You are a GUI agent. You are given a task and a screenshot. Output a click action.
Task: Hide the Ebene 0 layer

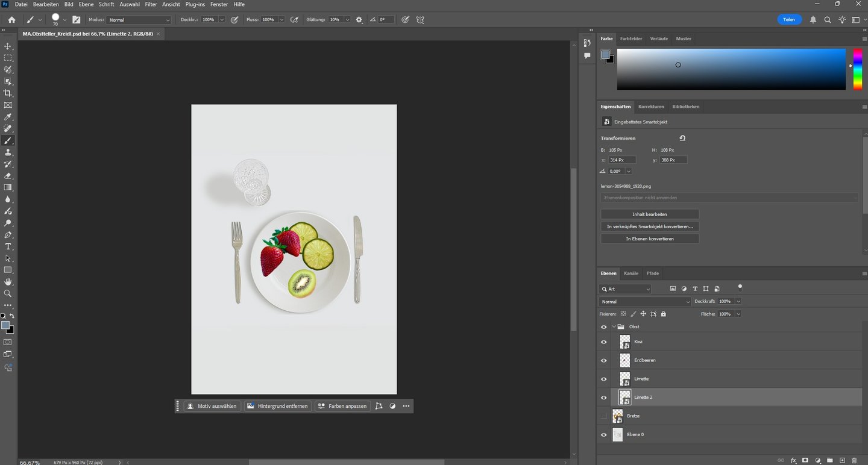click(604, 435)
